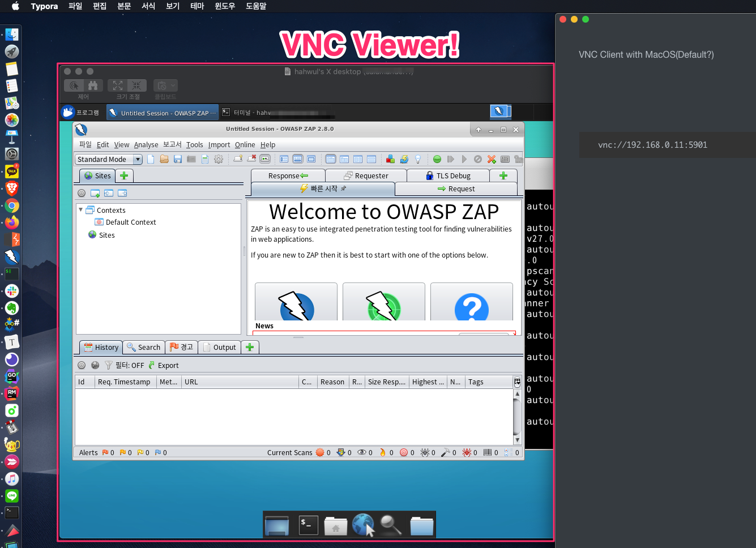
Task: Click Persist Session floppy disk icon
Action: click(178, 159)
